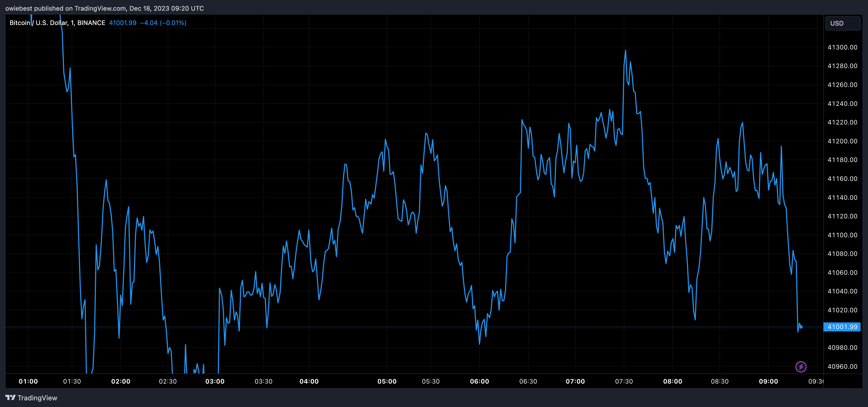
Task: Click the 06:00 time axis label
Action: (x=479, y=381)
